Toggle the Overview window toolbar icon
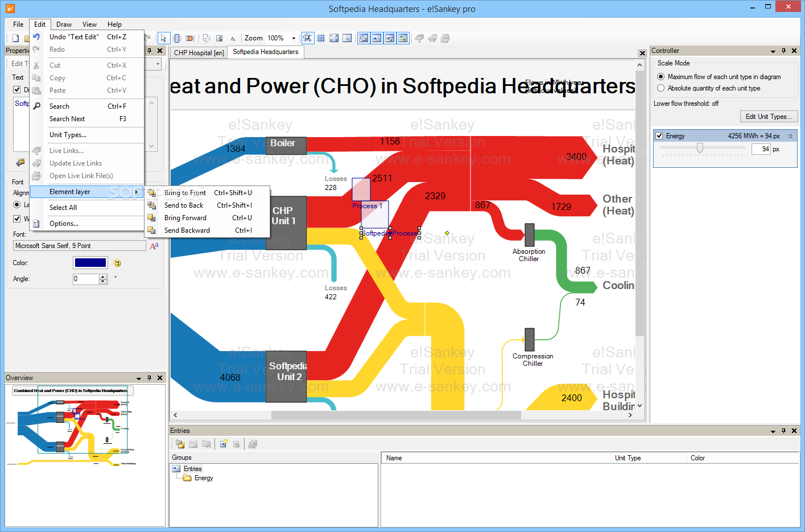 [x=390, y=38]
